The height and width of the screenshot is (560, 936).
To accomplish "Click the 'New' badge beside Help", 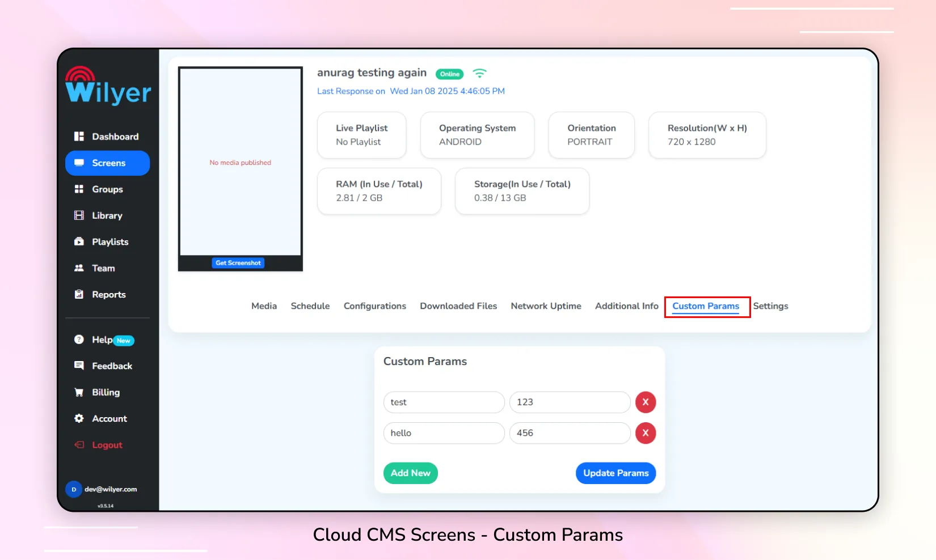I will pos(124,341).
